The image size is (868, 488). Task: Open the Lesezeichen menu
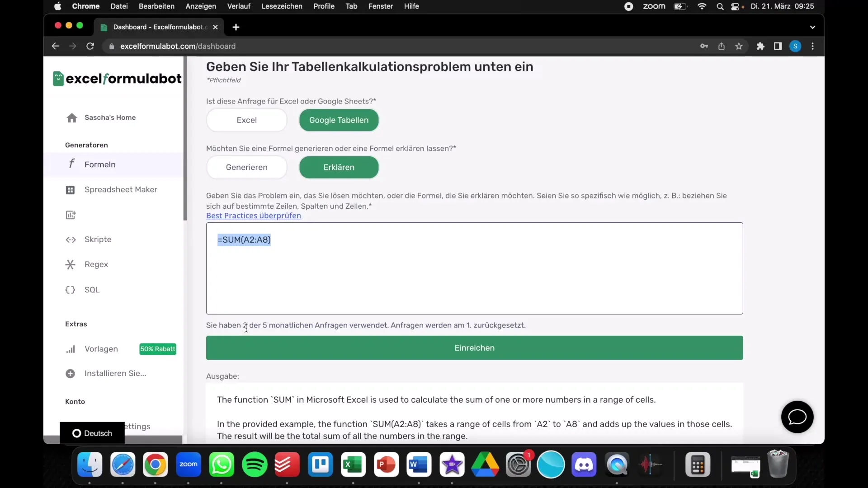282,6
